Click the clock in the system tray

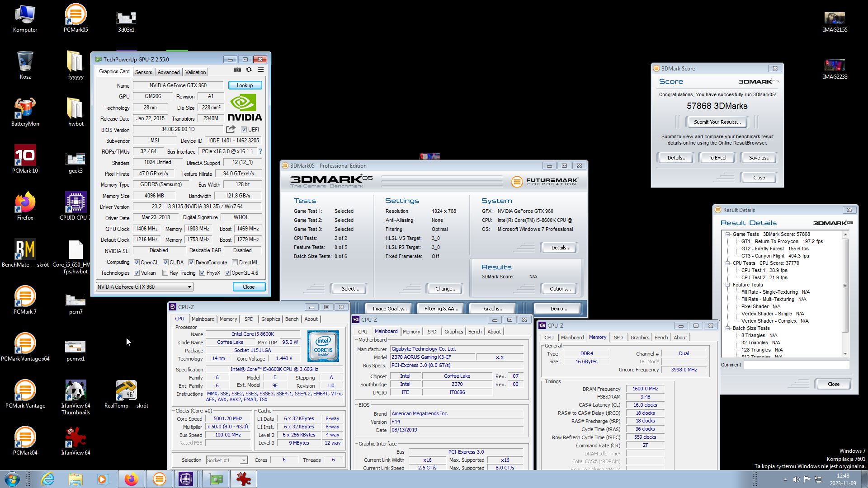(842, 479)
